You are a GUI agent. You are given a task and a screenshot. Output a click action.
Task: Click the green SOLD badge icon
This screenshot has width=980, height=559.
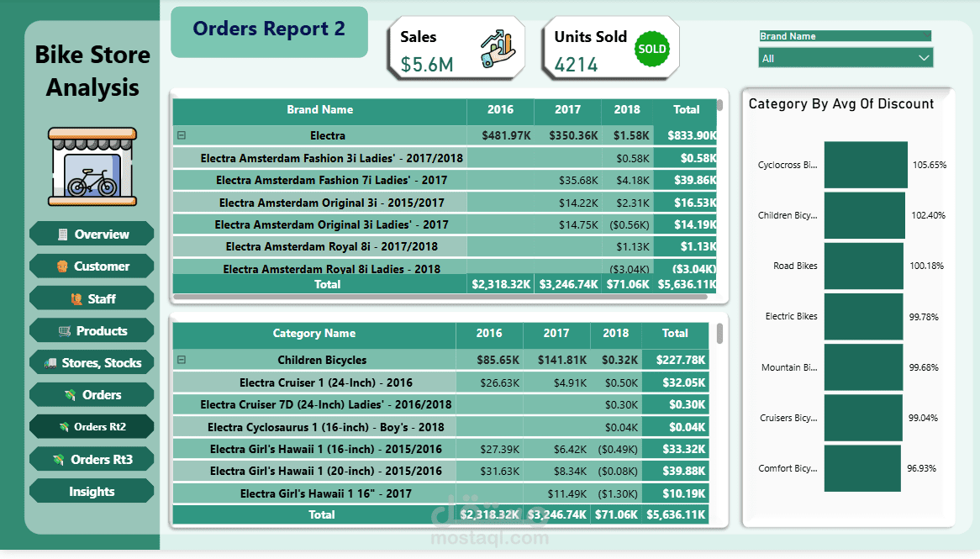click(x=652, y=49)
